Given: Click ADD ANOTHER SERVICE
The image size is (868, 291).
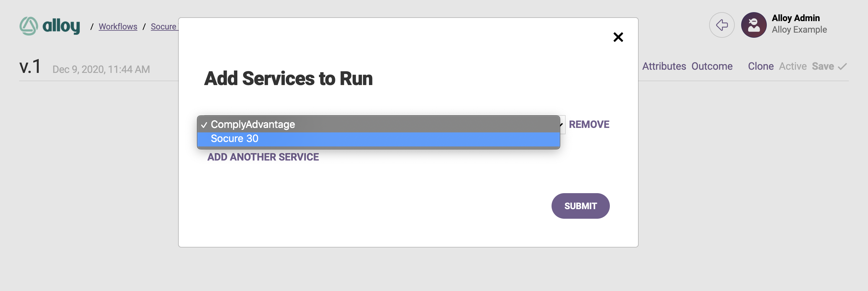Looking at the screenshot, I should 263,157.
